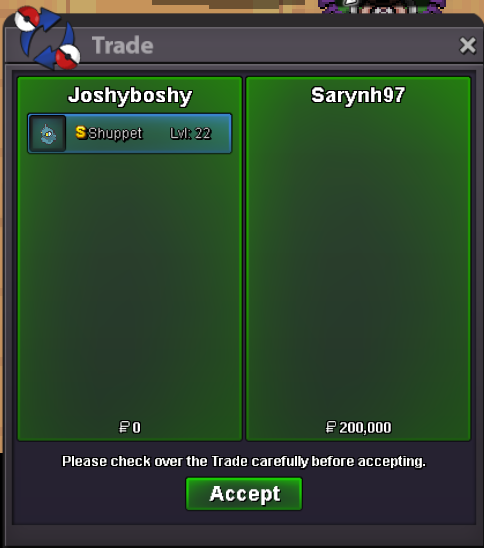This screenshot has width=484, height=548.
Task: Click the Accept trade button
Action: (244, 493)
